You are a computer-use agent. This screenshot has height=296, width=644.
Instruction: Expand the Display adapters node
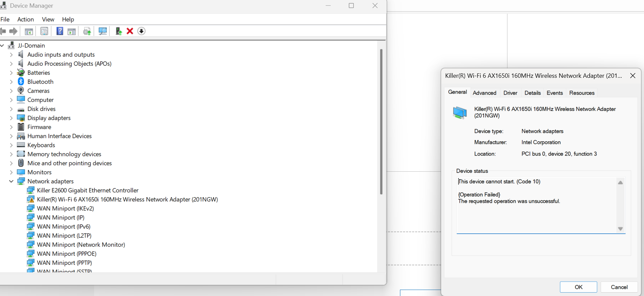pyautogui.click(x=11, y=118)
